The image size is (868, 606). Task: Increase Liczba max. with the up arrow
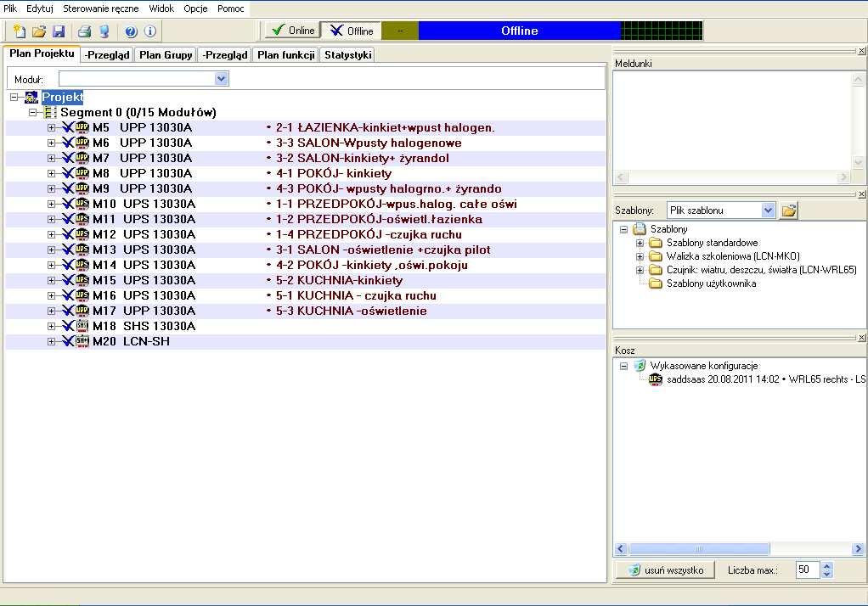pyautogui.click(x=826, y=566)
